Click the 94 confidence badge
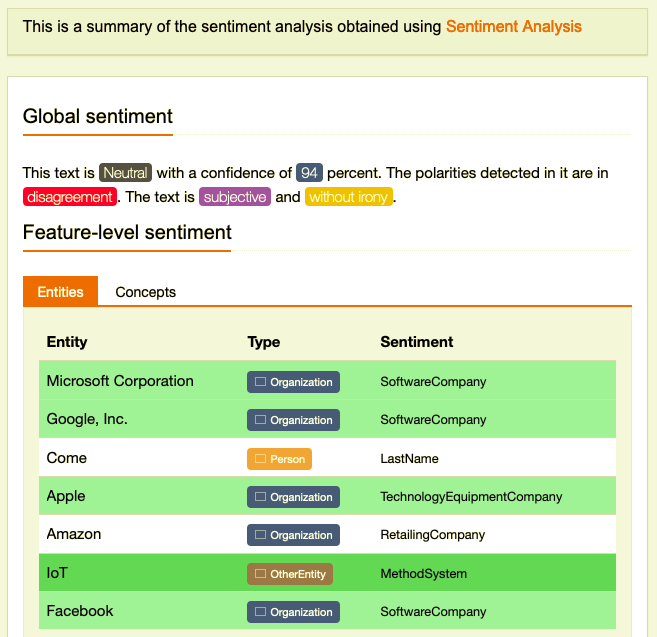657x637 pixels. click(x=309, y=173)
